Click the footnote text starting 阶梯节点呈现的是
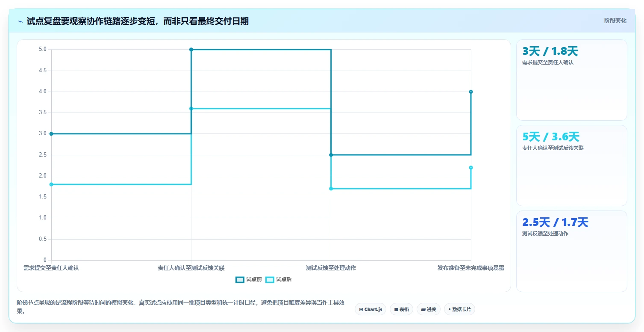The height and width of the screenshot is (332, 644). 181,307
